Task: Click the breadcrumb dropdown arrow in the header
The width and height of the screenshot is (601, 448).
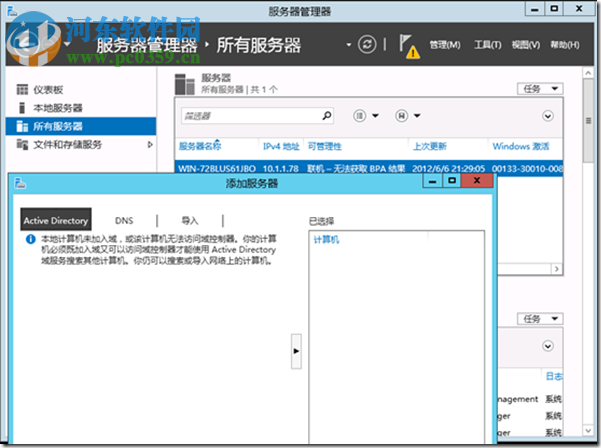Action: coord(348,45)
